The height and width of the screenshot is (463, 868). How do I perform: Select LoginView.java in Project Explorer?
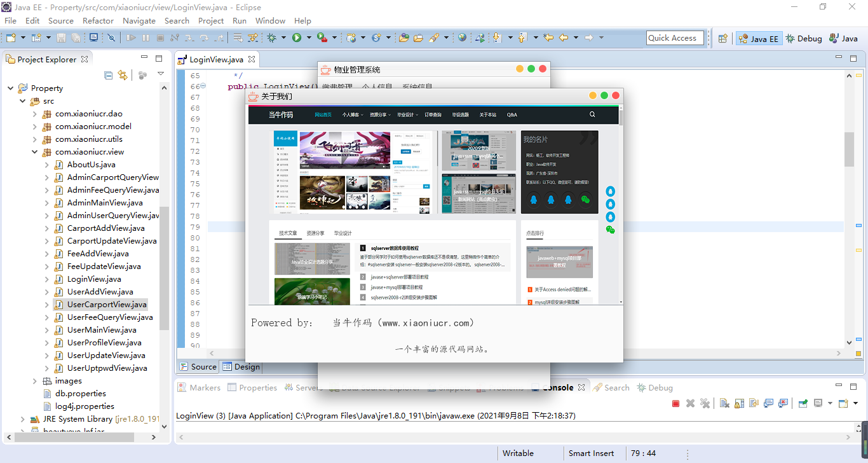pos(94,279)
